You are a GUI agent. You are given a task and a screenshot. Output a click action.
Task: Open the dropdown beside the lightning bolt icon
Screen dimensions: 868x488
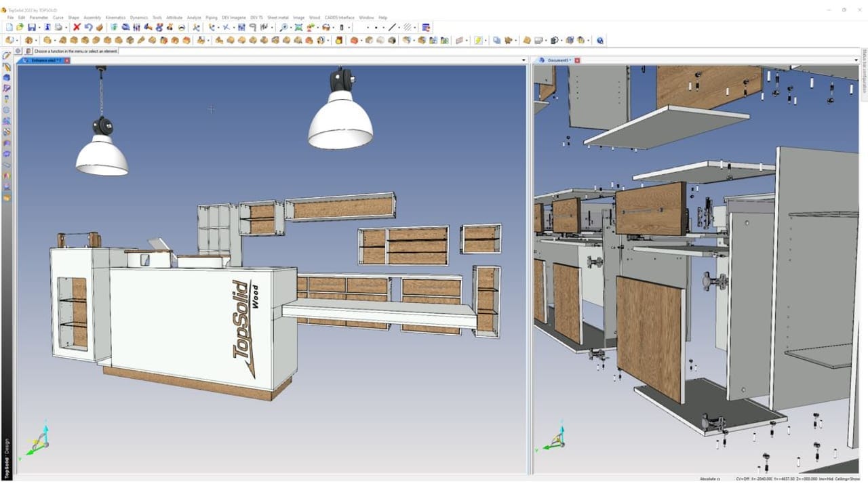(x=486, y=41)
